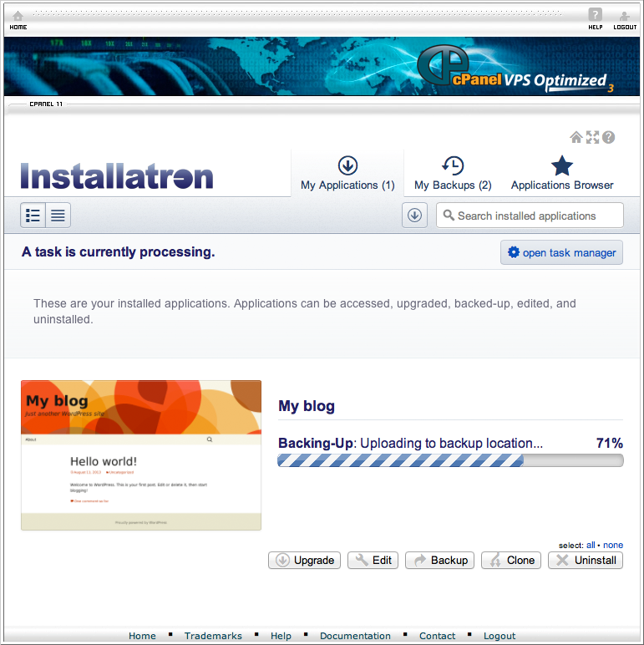Screen dimensions: 644x645
Task: Click small gray house icon above tabs
Action: click(576, 137)
